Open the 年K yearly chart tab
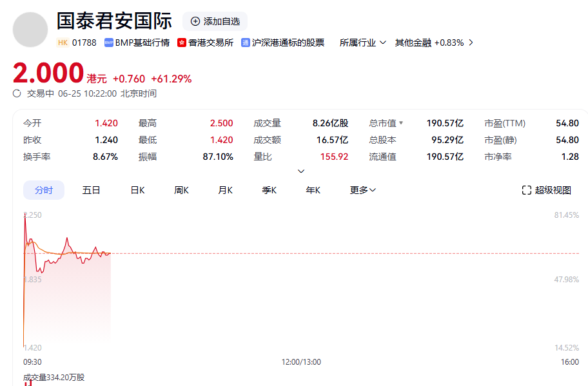Image resolution: width=588 pixels, height=386 pixels. tap(313, 190)
